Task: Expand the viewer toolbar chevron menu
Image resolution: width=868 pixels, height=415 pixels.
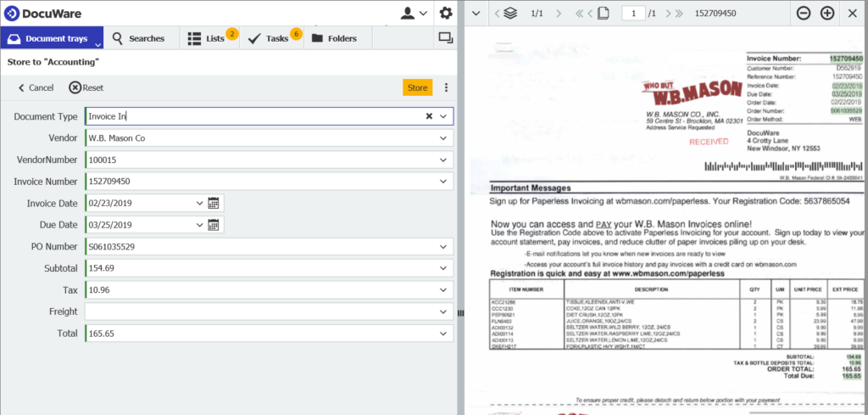Action: [x=476, y=14]
